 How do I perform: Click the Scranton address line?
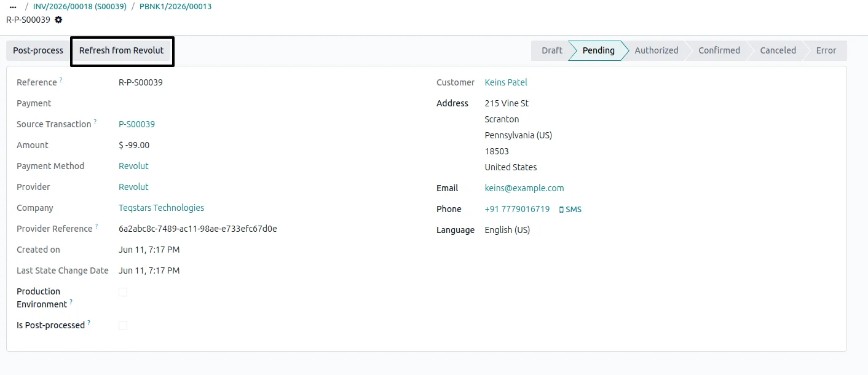tap(502, 119)
